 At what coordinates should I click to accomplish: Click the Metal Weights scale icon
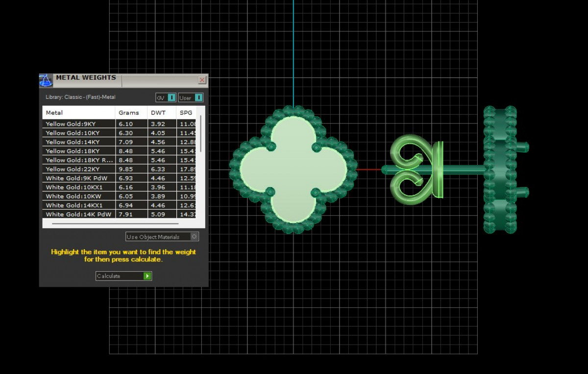[46, 80]
